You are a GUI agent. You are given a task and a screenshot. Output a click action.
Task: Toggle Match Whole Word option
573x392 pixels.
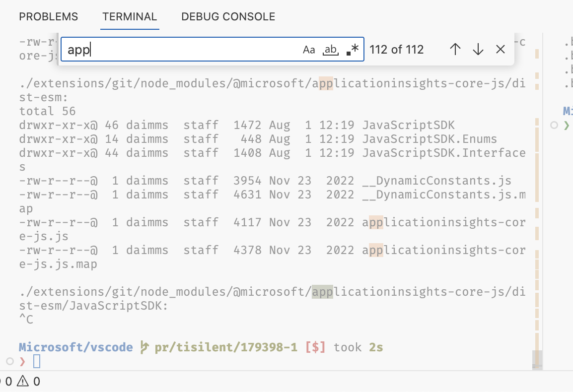click(x=331, y=49)
